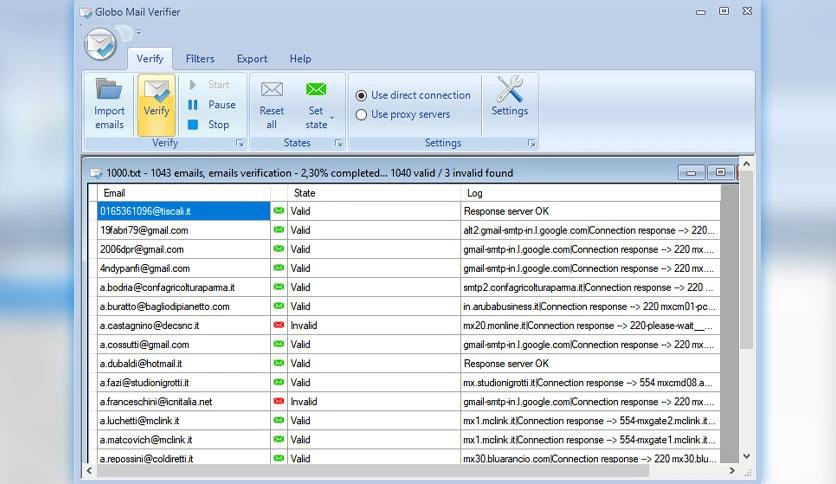Click the vertical scrollbar up arrow

click(x=746, y=164)
